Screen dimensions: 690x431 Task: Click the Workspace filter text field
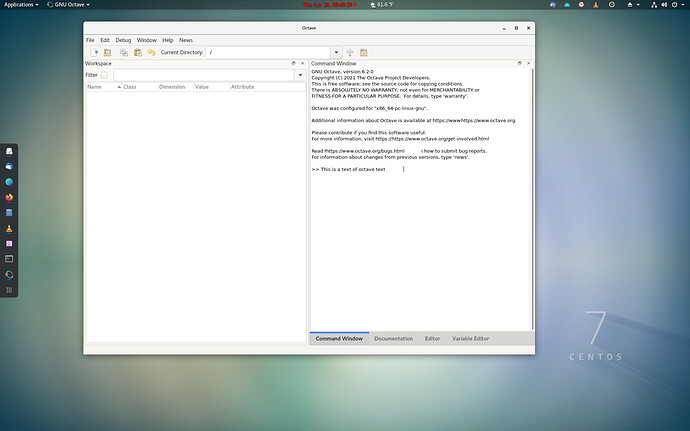click(x=204, y=75)
